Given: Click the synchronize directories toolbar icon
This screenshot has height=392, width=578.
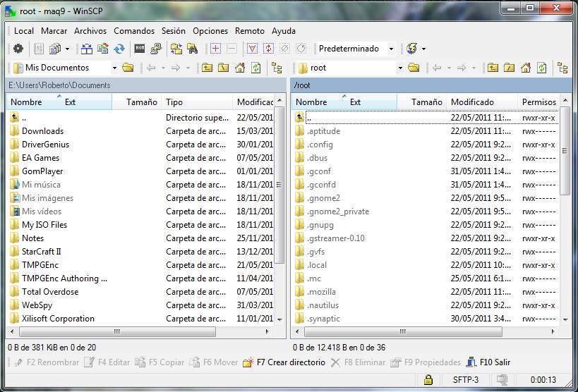Looking at the screenshot, I should 119,49.
